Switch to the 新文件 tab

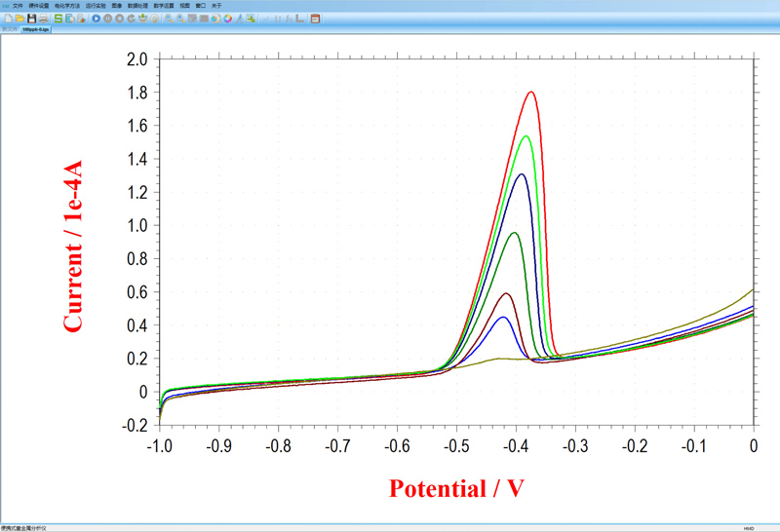click(10, 29)
